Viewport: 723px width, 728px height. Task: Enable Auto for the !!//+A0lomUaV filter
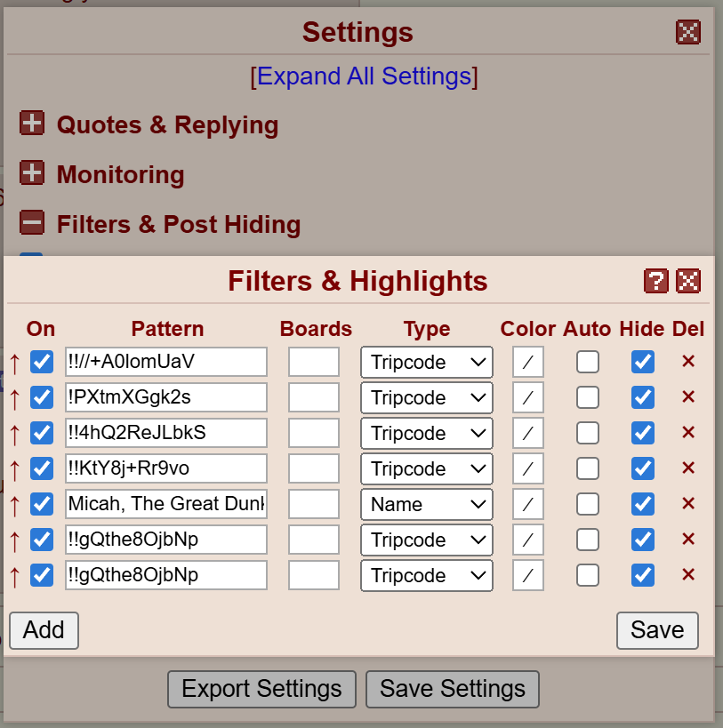point(588,362)
